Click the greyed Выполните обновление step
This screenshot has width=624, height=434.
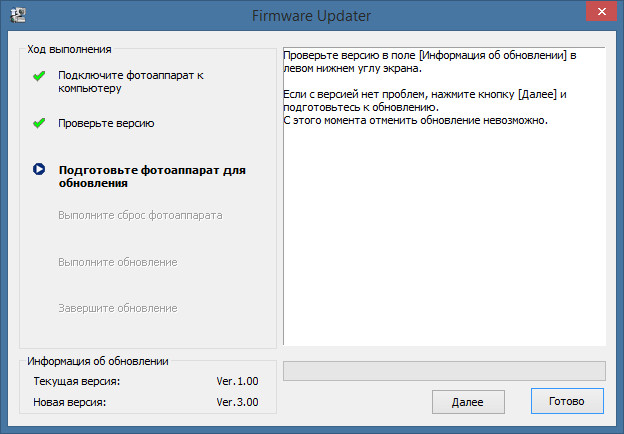click(118, 262)
